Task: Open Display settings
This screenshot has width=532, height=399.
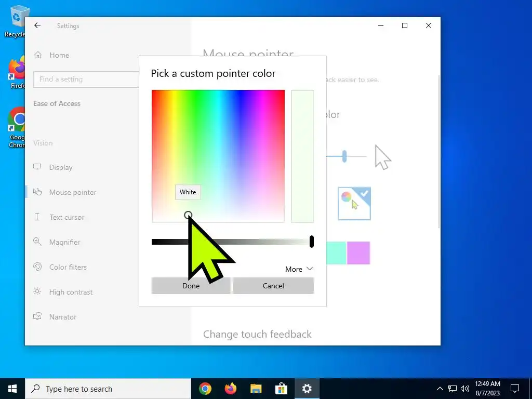Action: click(x=61, y=167)
